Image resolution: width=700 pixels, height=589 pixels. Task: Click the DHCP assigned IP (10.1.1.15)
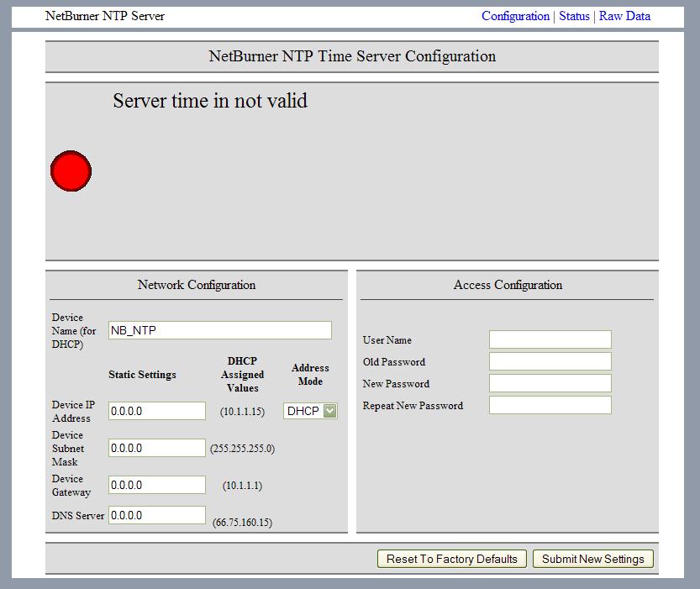(x=242, y=412)
